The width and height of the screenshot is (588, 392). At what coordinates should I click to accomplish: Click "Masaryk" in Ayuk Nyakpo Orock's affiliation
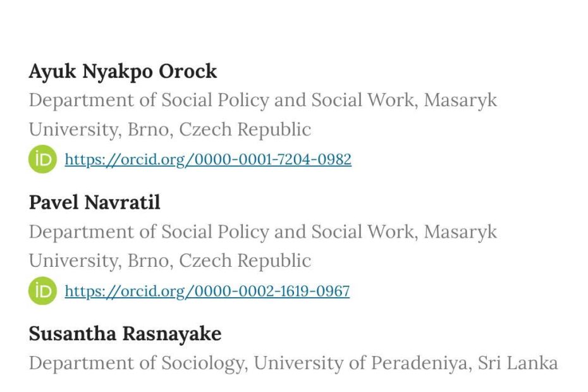(460, 100)
